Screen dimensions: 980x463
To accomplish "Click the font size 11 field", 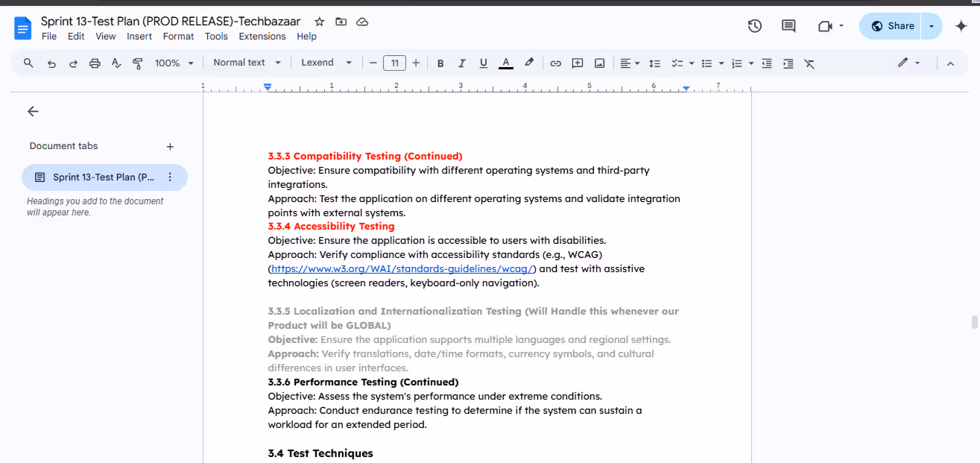I will (394, 63).
